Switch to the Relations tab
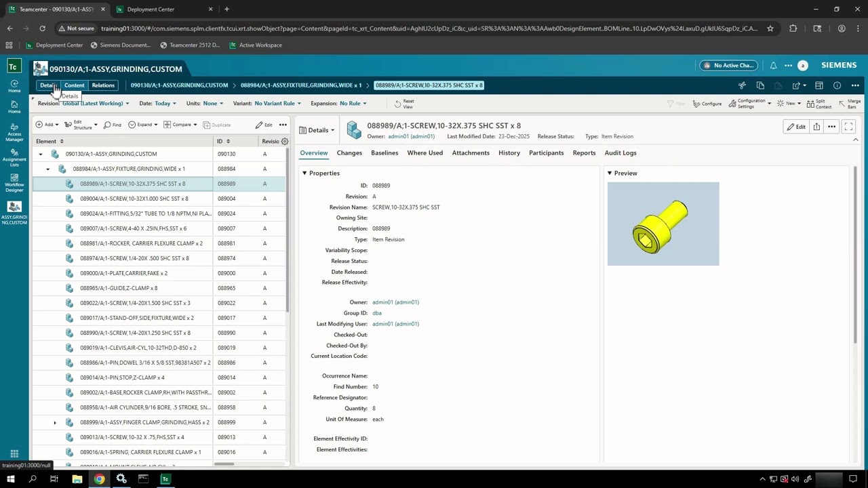This screenshot has height=488, width=868. tap(103, 85)
